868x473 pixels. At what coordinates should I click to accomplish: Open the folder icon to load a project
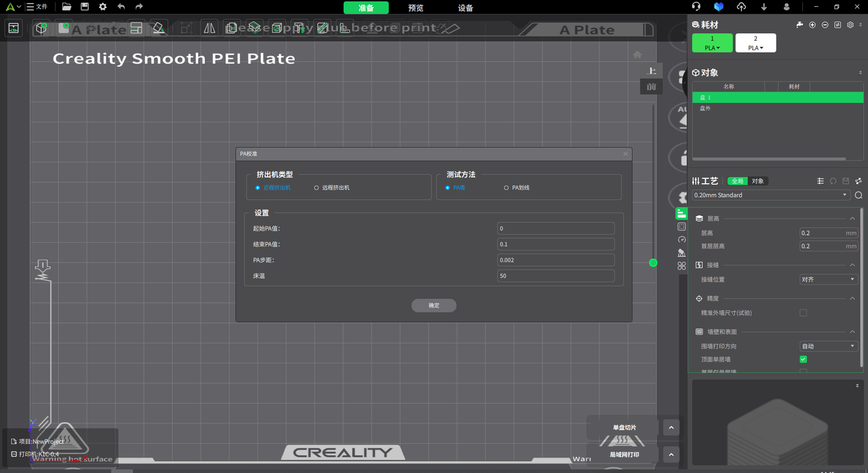(66, 7)
